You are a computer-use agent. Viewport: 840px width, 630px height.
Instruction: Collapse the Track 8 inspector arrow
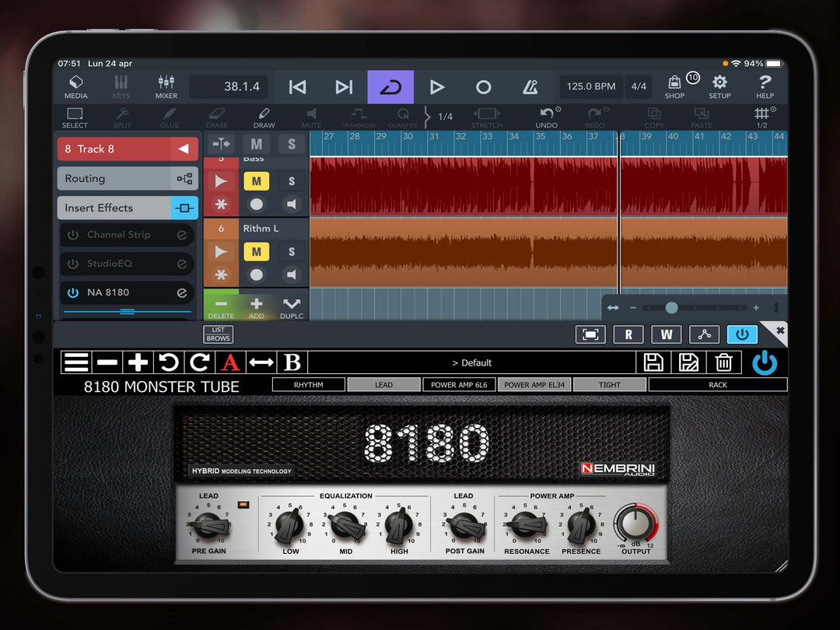point(184,149)
